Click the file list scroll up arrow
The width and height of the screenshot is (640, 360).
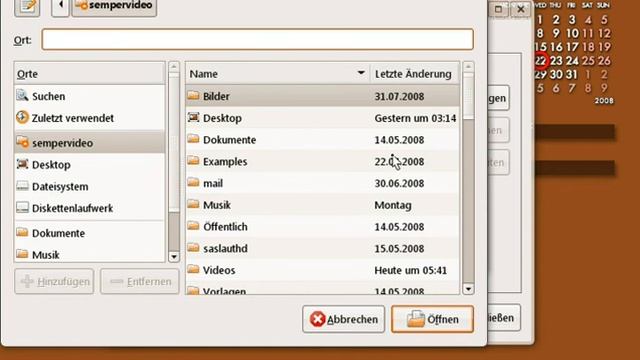coord(469,67)
